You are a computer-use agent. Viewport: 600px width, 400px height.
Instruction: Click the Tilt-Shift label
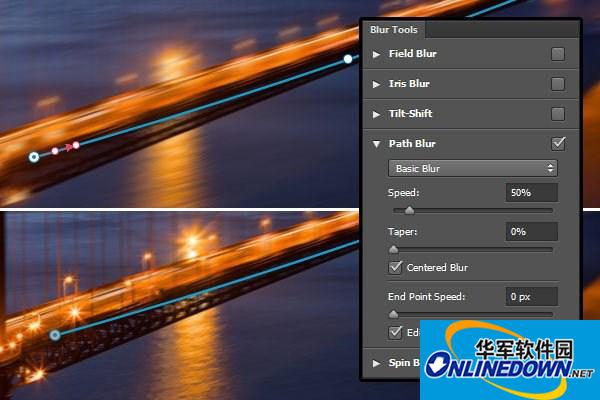[x=410, y=114]
